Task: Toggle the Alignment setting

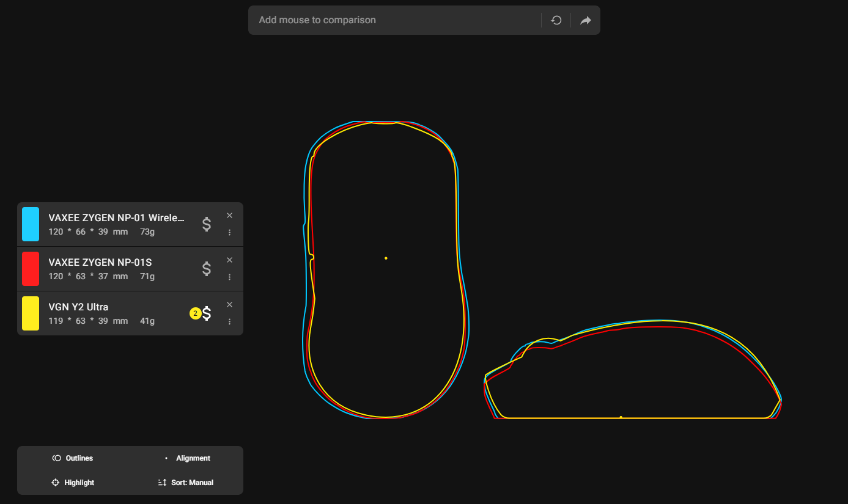Action: coord(187,458)
